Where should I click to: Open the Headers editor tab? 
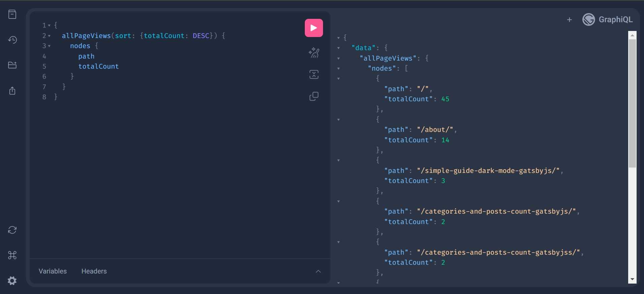94,271
